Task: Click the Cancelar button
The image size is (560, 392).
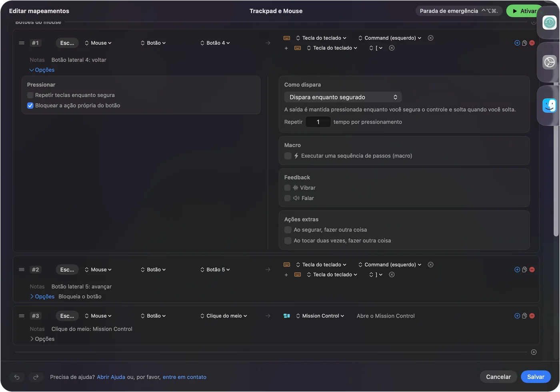Action: pos(498,377)
